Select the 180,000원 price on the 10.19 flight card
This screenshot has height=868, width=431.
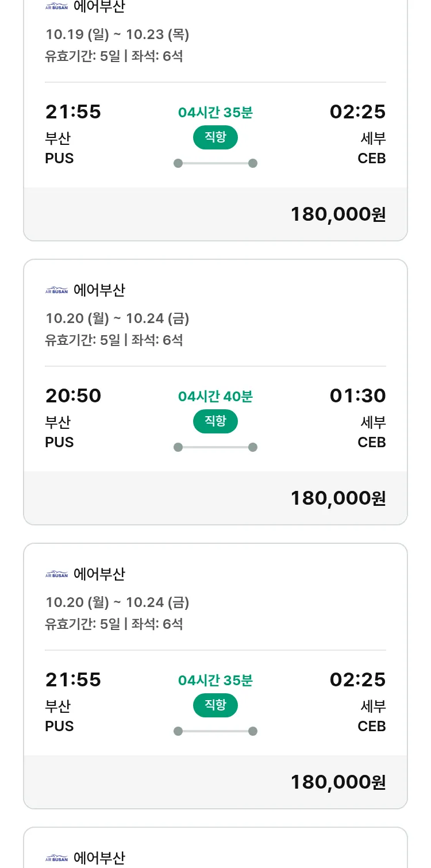click(338, 214)
